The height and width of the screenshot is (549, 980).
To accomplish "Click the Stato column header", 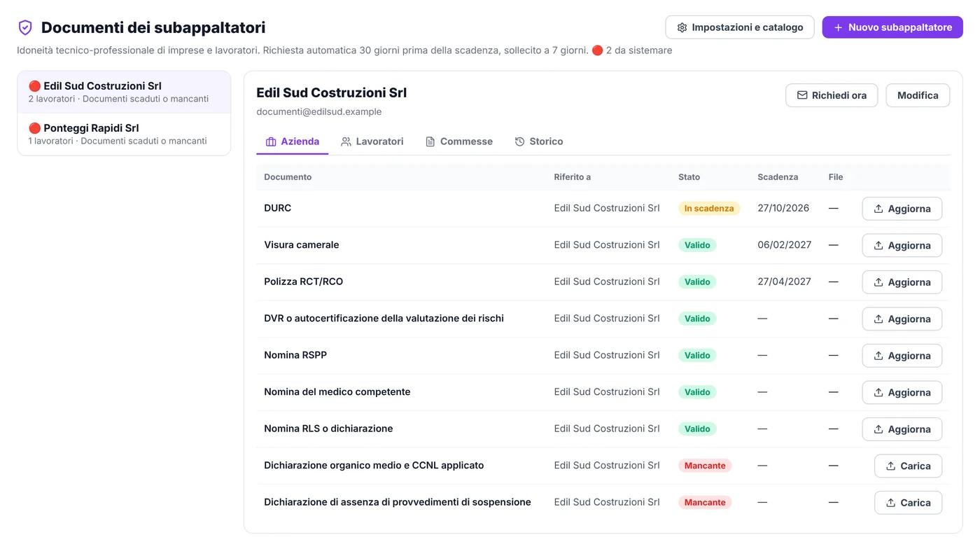I will 689,177.
